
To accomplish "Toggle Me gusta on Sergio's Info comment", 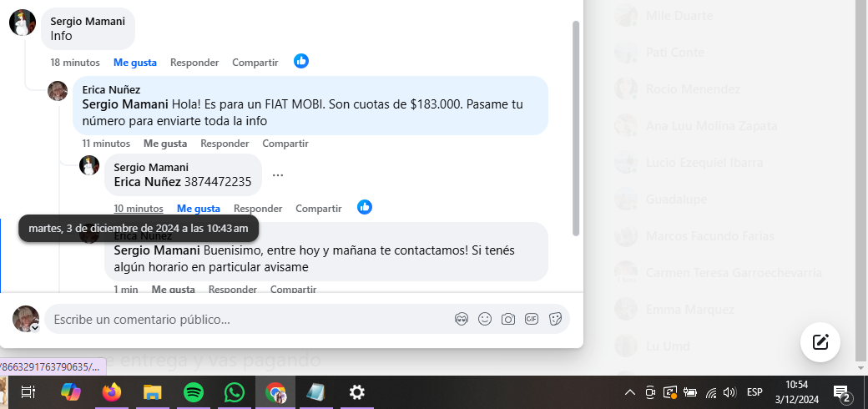I will point(135,63).
